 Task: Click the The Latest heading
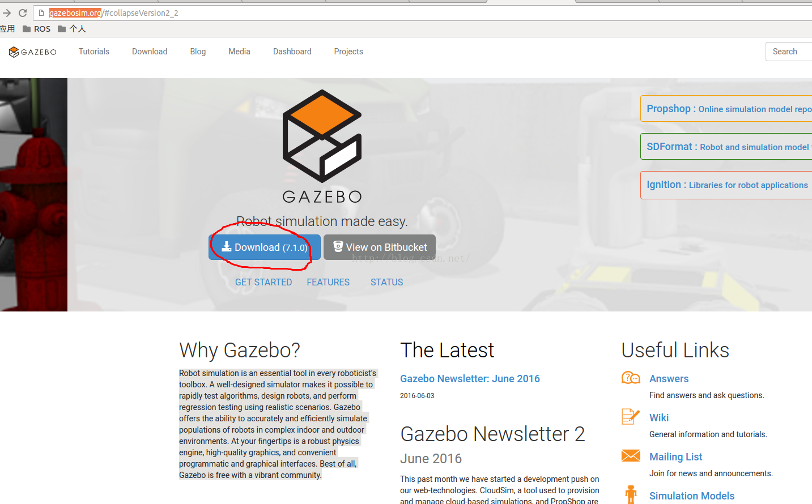447,351
